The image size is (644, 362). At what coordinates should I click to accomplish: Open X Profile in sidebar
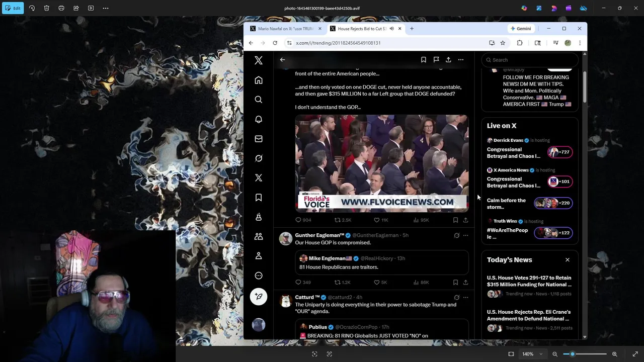pos(259,256)
